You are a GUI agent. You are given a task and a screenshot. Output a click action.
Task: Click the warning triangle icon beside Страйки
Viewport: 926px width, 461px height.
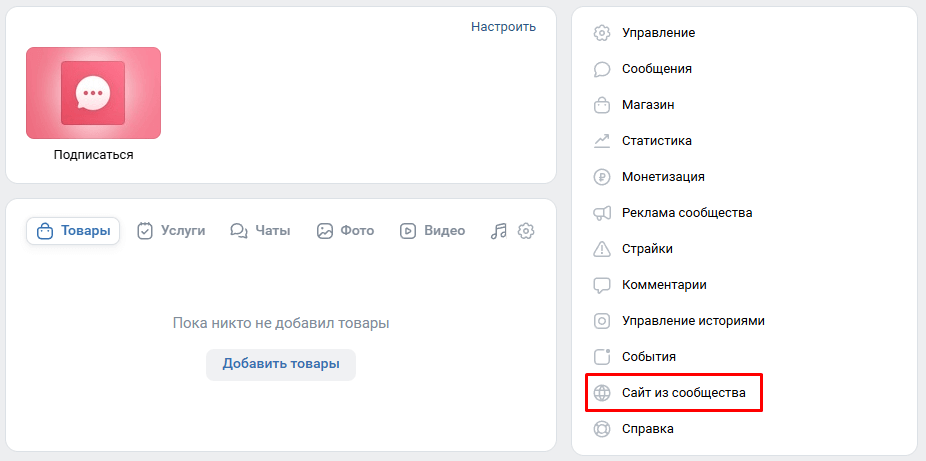[x=601, y=249]
